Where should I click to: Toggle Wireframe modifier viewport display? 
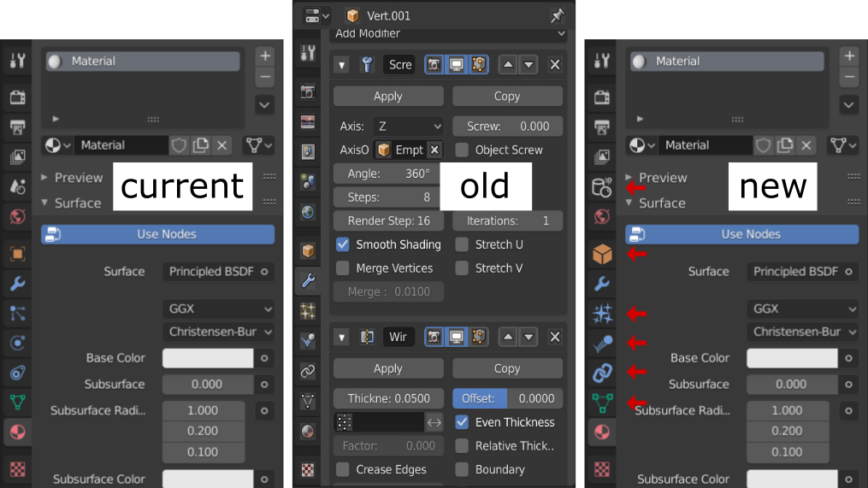tap(456, 337)
